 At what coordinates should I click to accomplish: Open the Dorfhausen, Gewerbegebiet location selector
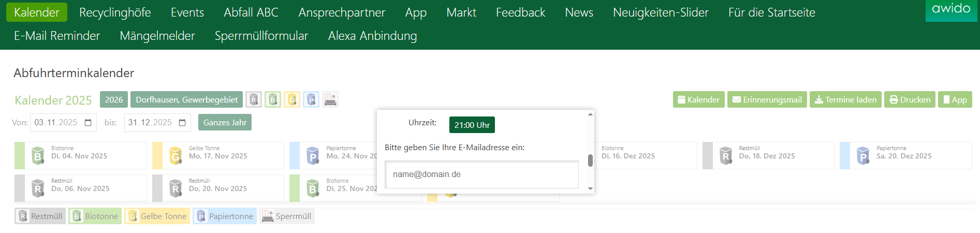tap(187, 99)
